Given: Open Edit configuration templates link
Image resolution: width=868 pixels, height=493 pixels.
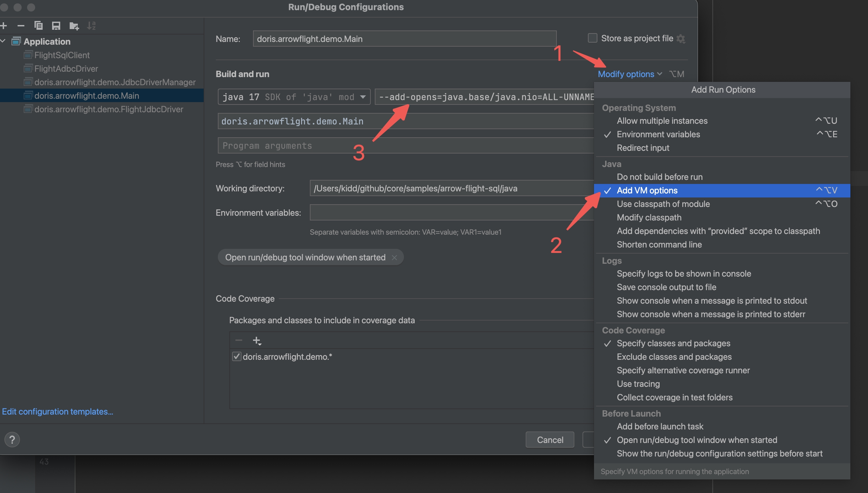Looking at the screenshot, I should click(x=58, y=412).
